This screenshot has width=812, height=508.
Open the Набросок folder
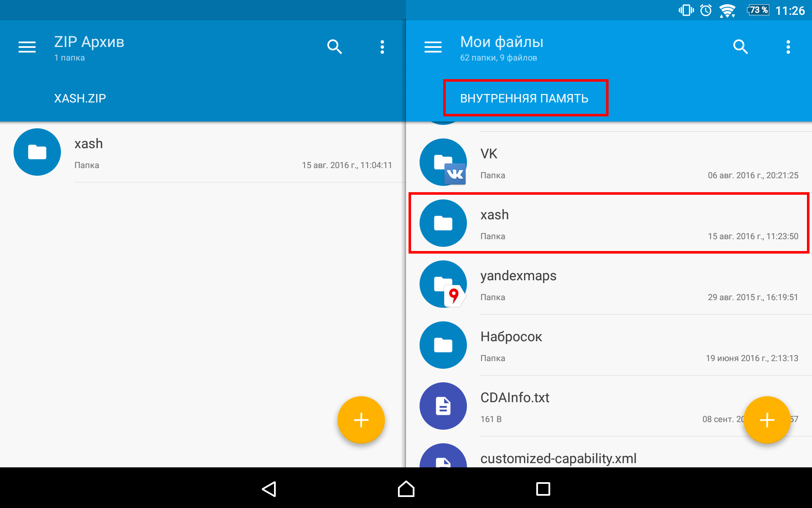coord(609,345)
